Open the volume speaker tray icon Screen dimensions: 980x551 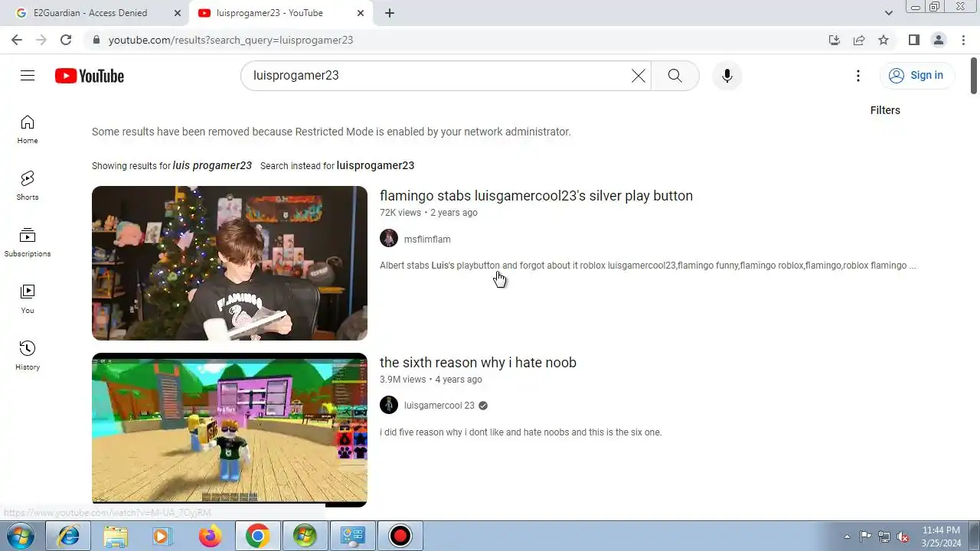pyautogui.click(x=903, y=536)
